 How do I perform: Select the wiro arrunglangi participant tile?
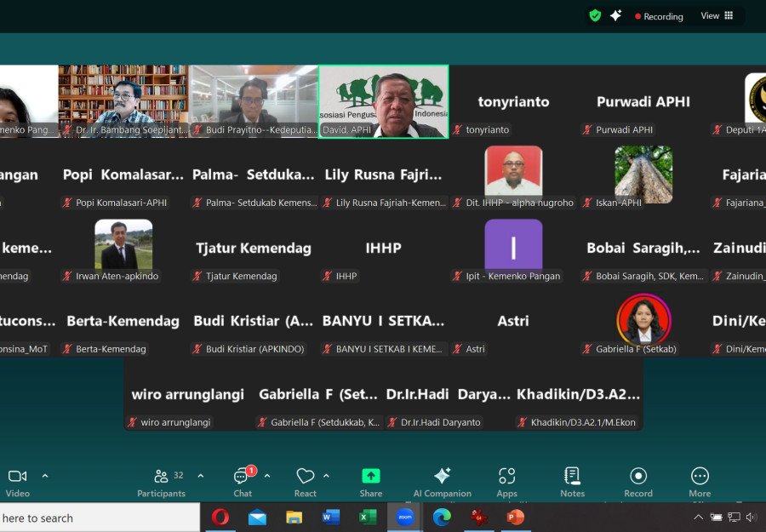pyautogui.click(x=188, y=394)
